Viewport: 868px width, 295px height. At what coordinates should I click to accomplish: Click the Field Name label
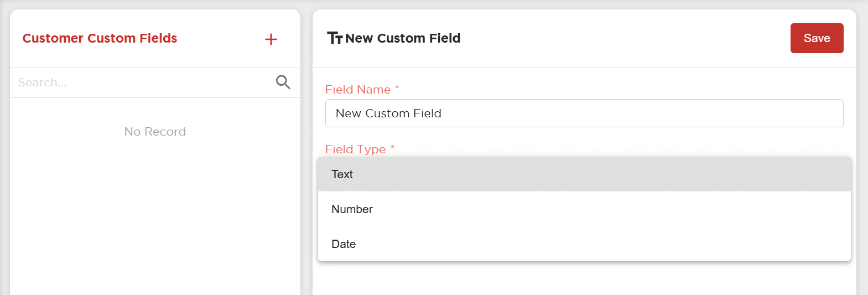click(358, 90)
